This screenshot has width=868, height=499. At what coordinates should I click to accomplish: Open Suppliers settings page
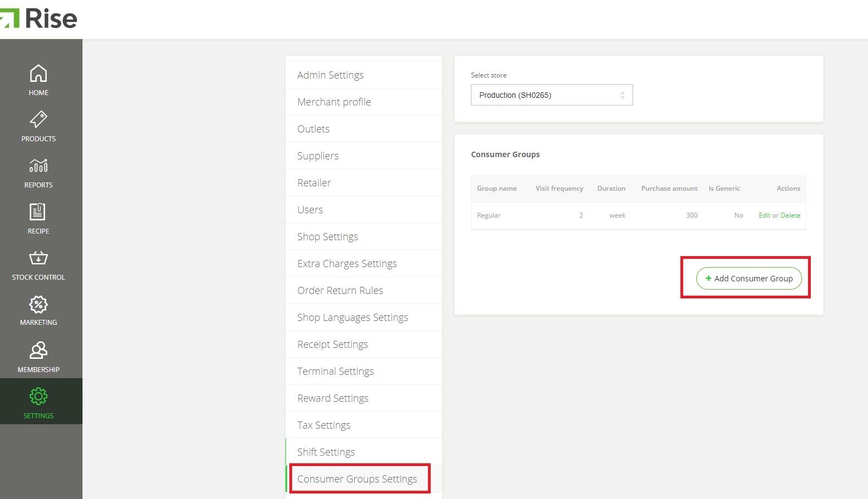[364, 156]
